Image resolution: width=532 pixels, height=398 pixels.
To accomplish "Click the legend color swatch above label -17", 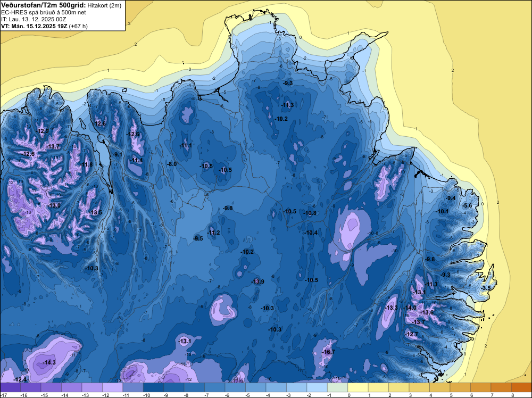I will click(x=10, y=387).
